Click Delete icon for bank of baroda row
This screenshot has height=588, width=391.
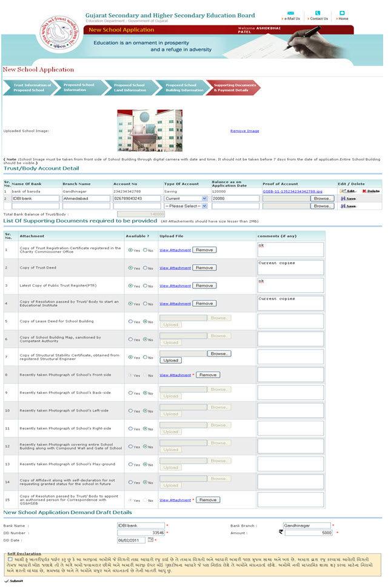point(371,191)
